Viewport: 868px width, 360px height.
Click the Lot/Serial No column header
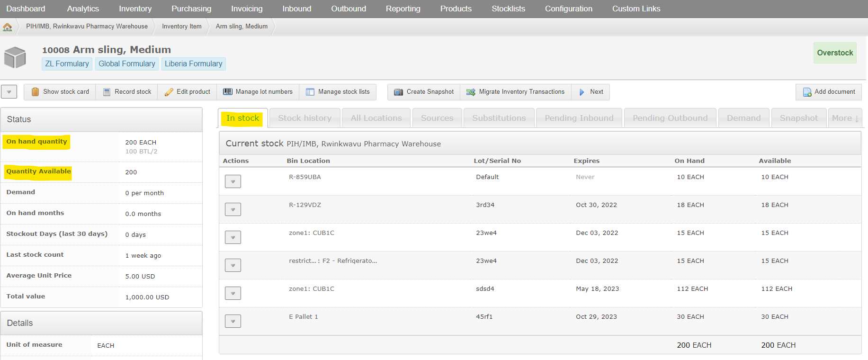(497, 161)
